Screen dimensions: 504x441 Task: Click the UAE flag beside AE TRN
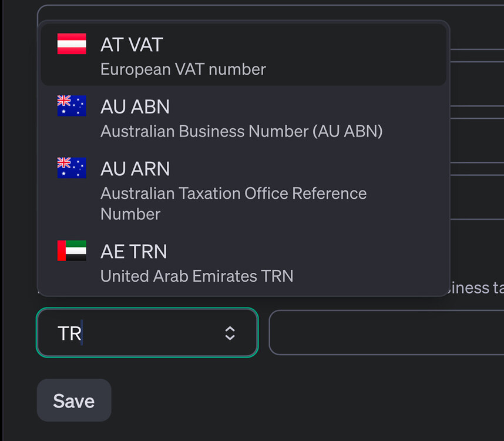(x=72, y=250)
